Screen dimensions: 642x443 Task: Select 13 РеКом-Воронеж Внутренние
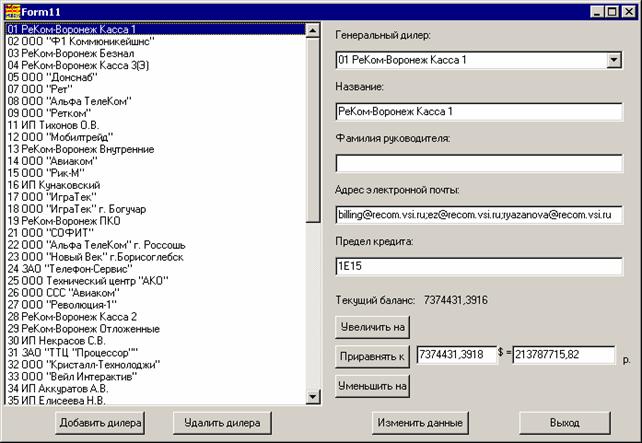(156, 149)
